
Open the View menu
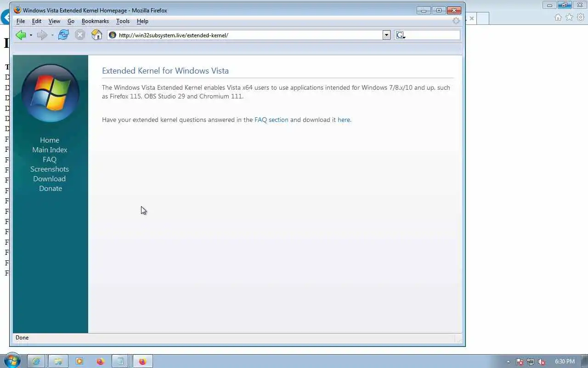tap(54, 21)
